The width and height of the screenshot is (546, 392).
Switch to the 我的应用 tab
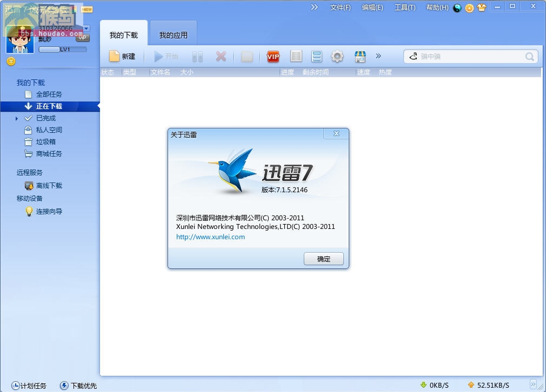click(x=174, y=35)
